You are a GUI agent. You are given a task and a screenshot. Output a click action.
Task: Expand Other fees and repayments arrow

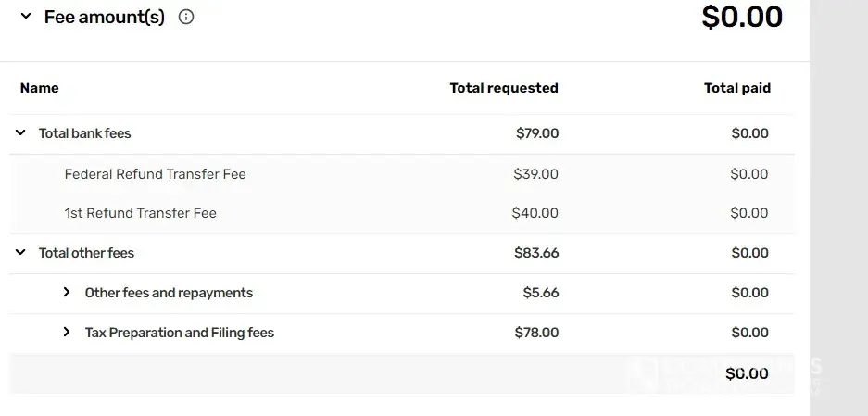(67, 293)
